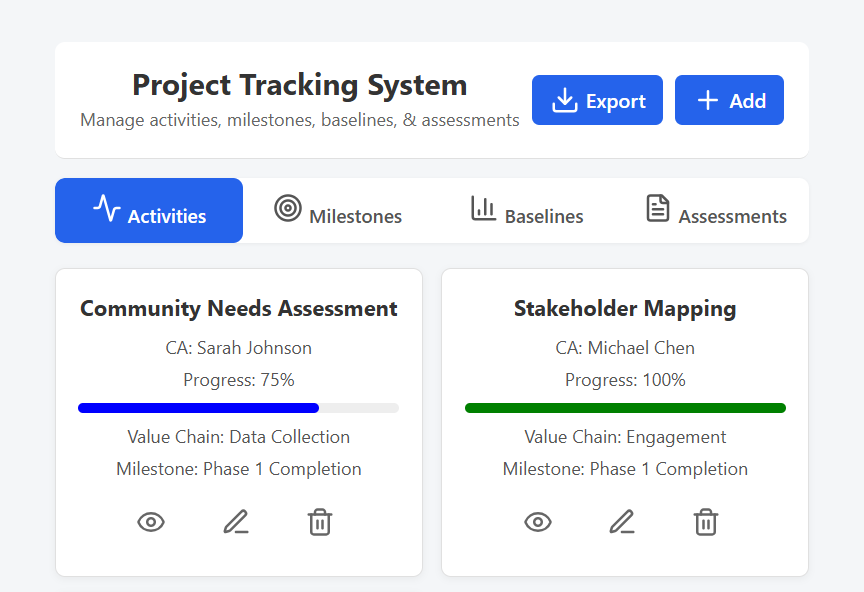Click the Add button
Image resolution: width=864 pixels, height=592 pixels.
pyautogui.click(x=729, y=100)
